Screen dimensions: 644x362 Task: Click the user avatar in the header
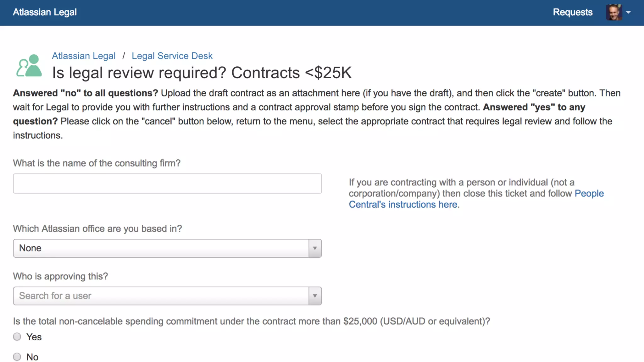click(614, 13)
